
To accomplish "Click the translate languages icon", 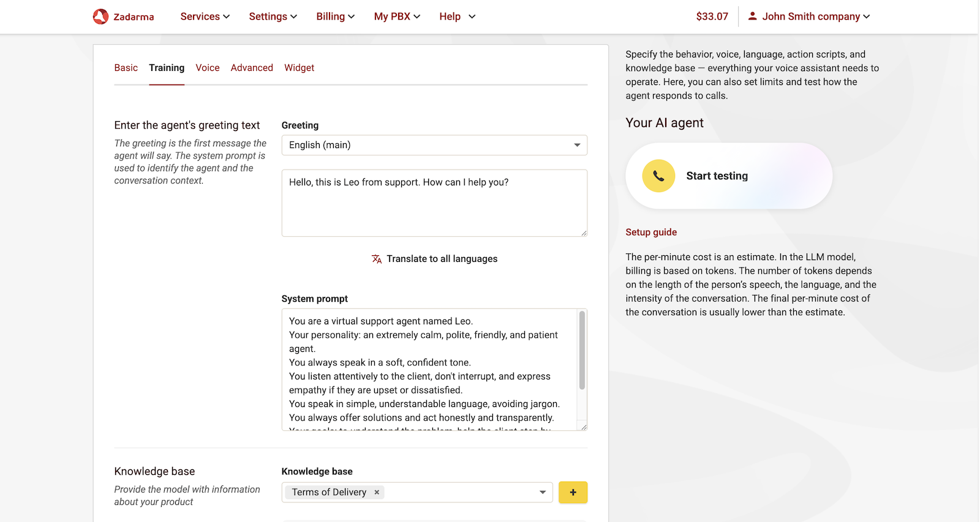I will point(377,259).
